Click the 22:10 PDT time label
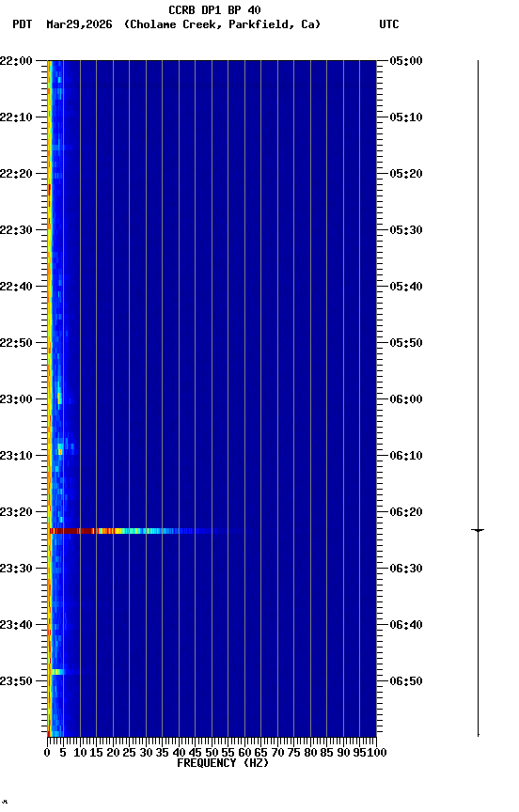 [16, 117]
